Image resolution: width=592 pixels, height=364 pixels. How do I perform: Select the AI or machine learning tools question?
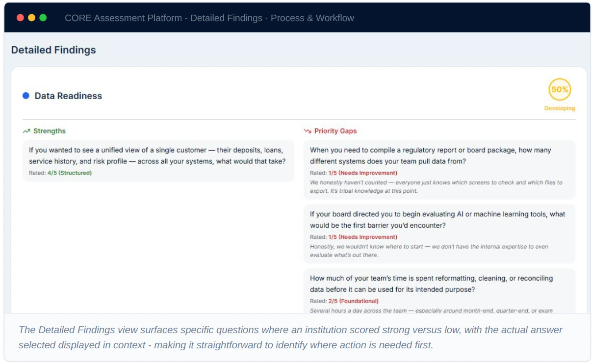(x=438, y=220)
